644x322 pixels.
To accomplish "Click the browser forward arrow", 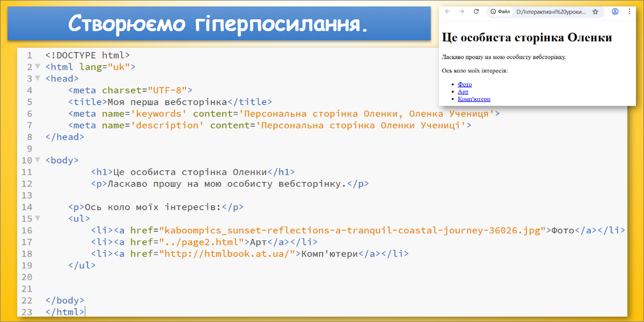I will coord(462,11).
